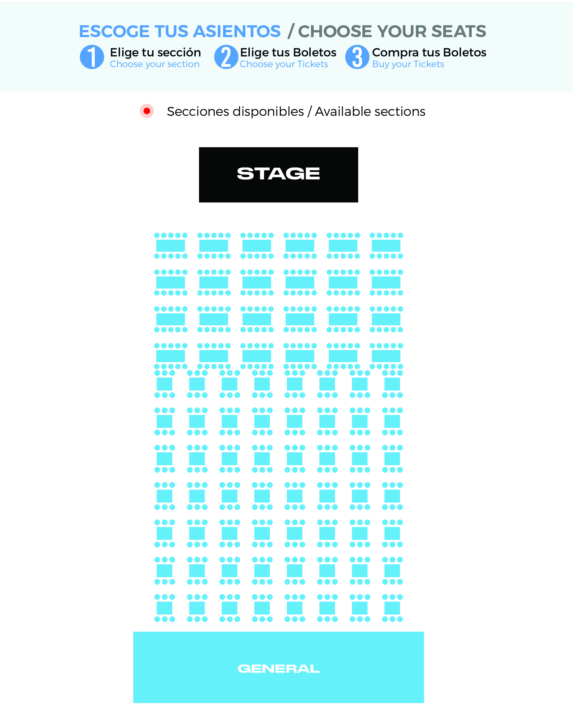
Task: Click the 'ESCOGE TUS ASIENTOS' heading
Action: coord(180,31)
